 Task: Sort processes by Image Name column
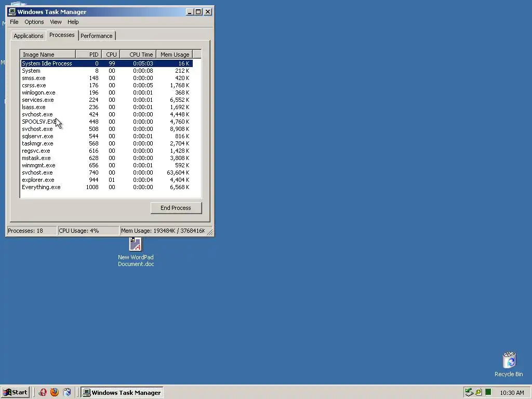coord(48,54)
